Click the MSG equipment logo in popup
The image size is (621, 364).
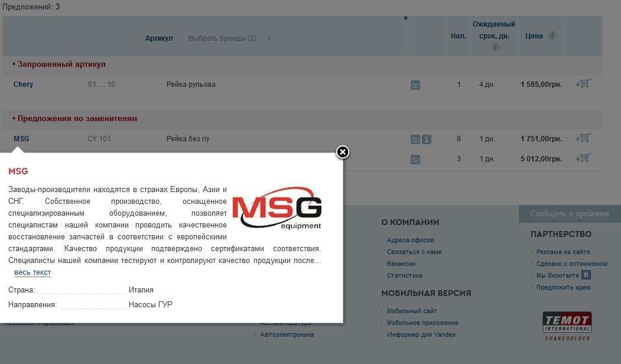pyautogui.click(x=277, y=207)
